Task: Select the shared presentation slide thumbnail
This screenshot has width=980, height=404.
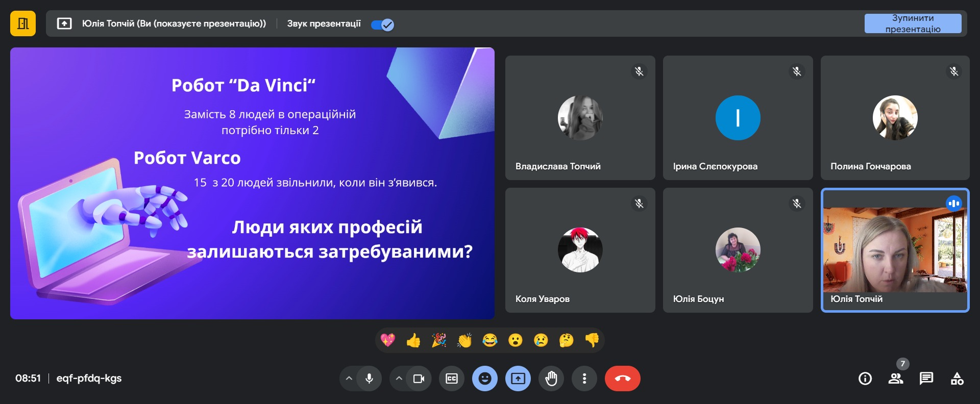Action: 252,183
